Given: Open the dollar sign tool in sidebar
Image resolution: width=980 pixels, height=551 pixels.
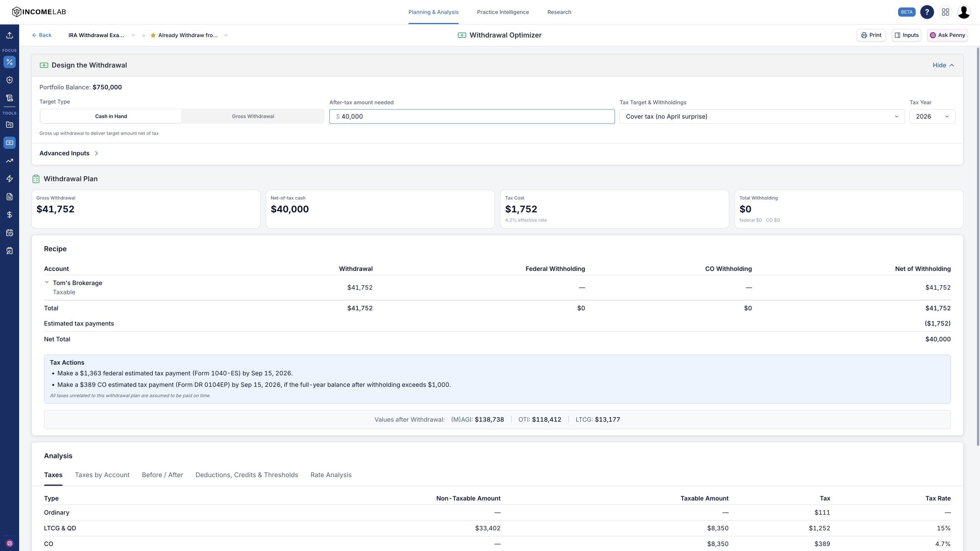Looking at the screenshot, I should coord(10,215).
